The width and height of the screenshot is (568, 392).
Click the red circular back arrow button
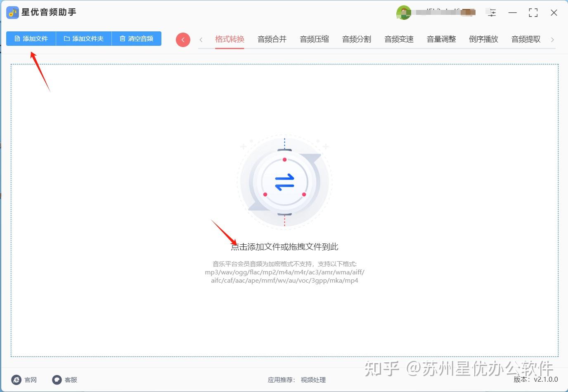tap(183, 40)
